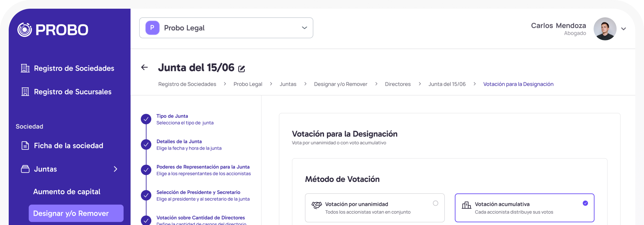Open the Juntas sidebar item

pos(70,169)
